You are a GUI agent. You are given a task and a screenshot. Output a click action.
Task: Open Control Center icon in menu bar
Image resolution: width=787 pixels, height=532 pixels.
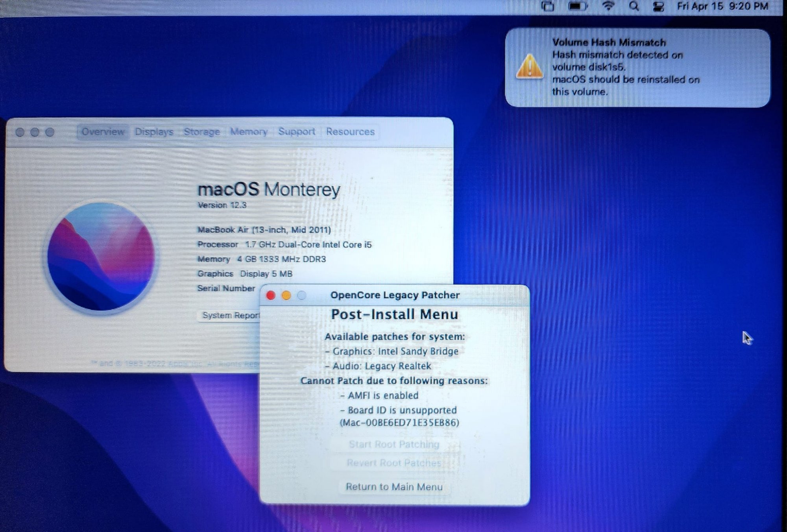(x=658, y=7)
